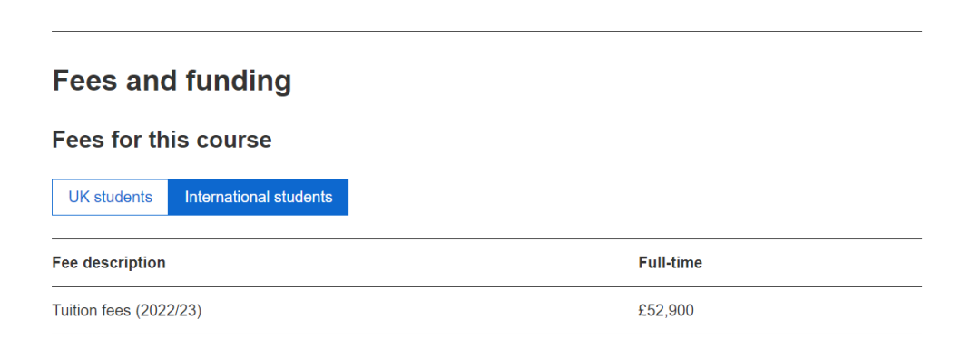Viewport: 980px width, 349px height.
Task: Click the "Fees and funding" heading
Action: (x=171, y=82)
